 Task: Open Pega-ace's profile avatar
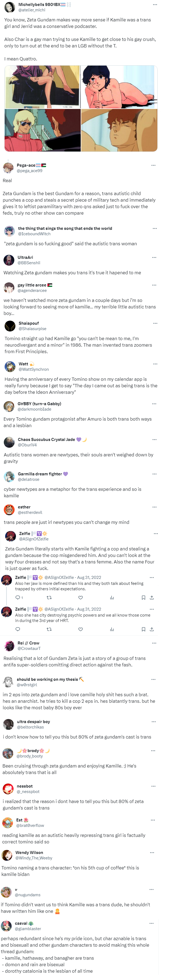pos(8,168)
